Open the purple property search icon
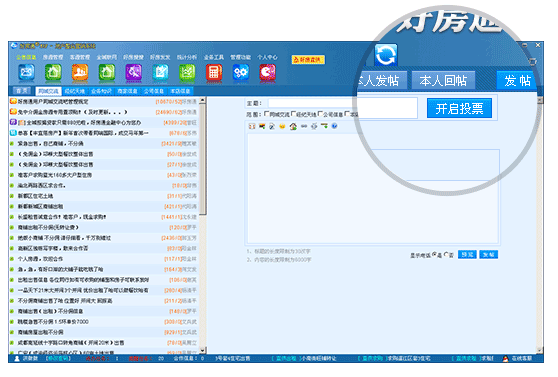 click(x=133, y=72)
